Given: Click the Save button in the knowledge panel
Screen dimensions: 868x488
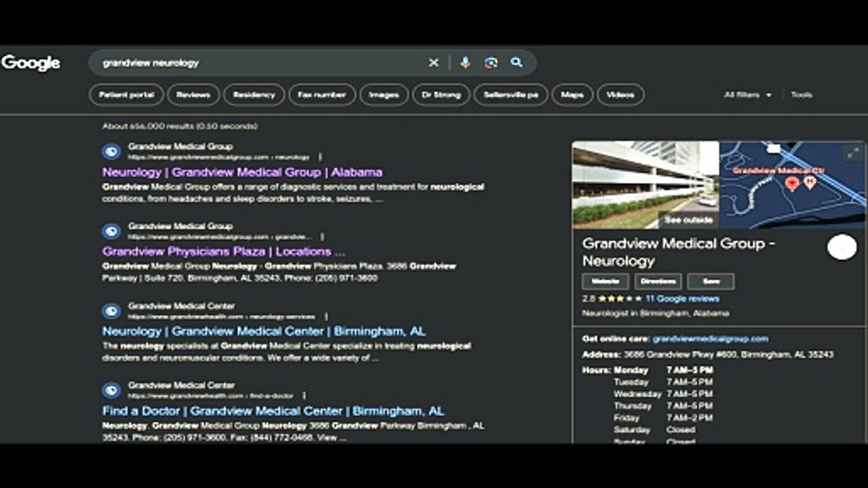Looking at the screenshot, I should 711,281.
